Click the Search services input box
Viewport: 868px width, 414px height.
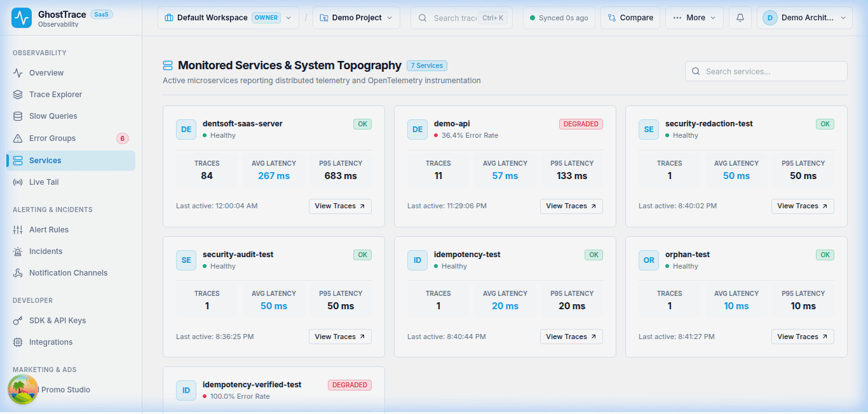pos(766,71)
